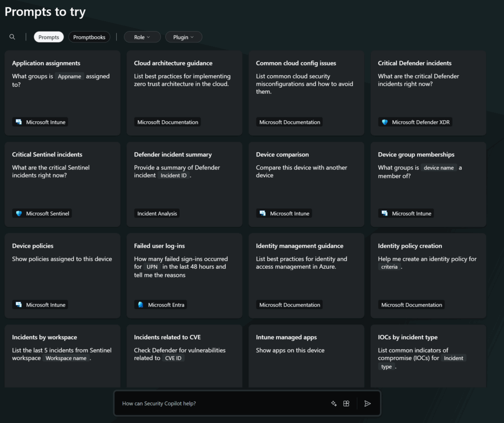
Task: Select the Common cloud config issues card
Action: [x=306, y=93]
